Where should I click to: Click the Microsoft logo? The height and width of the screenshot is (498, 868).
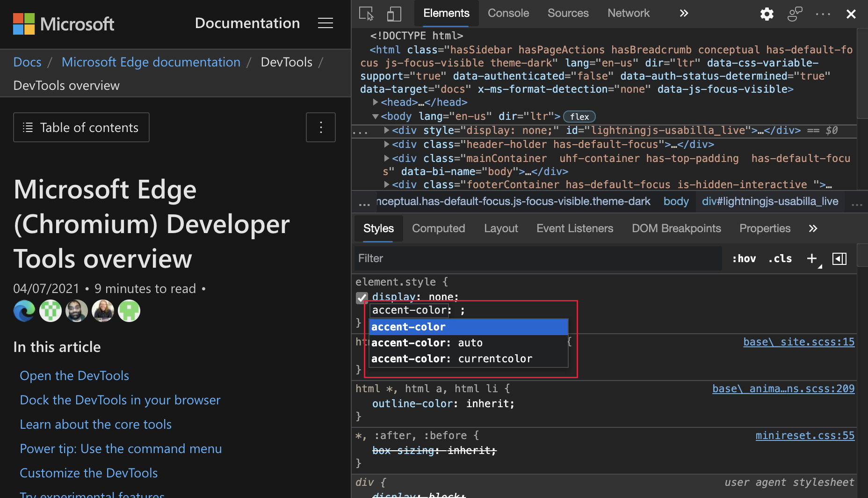pyautogui.click(x=64, y=24)
